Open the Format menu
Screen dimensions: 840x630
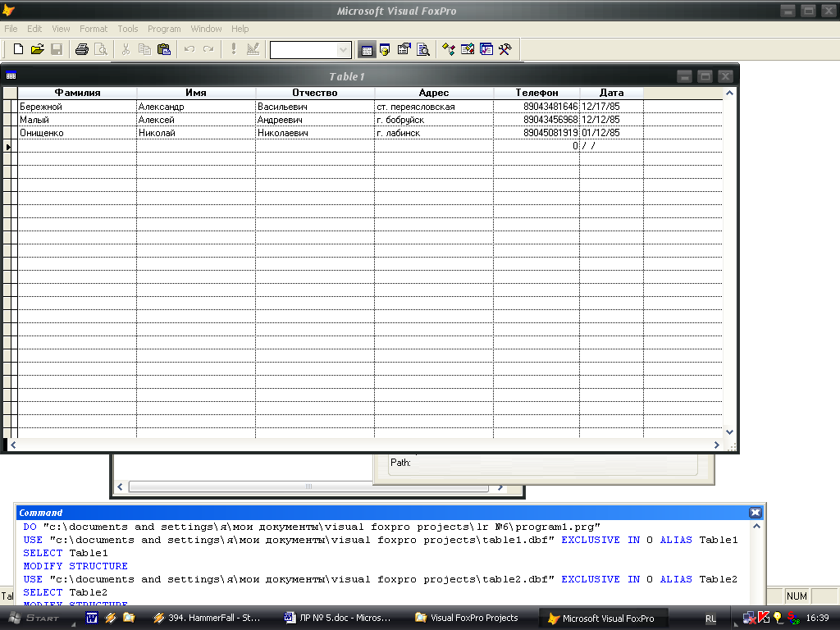point(94,29)
